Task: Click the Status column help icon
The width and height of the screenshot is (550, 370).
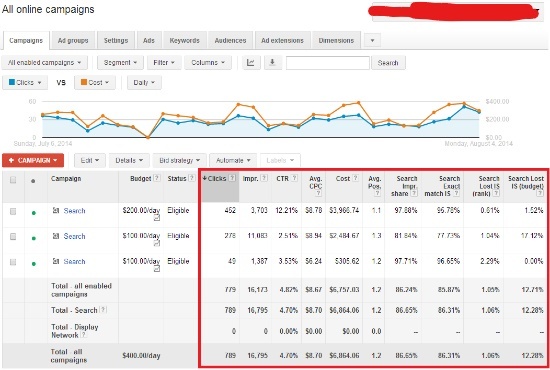Action: [192, 178]
